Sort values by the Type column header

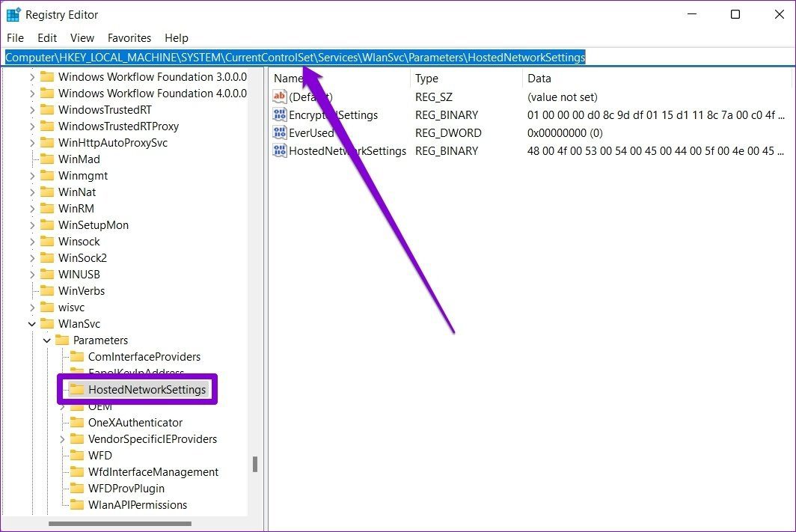click(466, 78)
